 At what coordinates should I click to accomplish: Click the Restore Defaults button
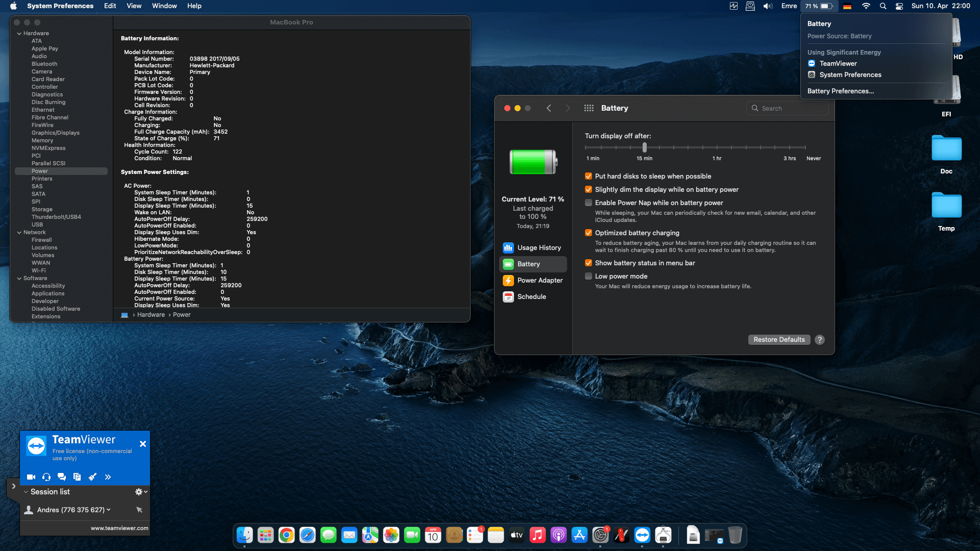(x=778, y=340)
